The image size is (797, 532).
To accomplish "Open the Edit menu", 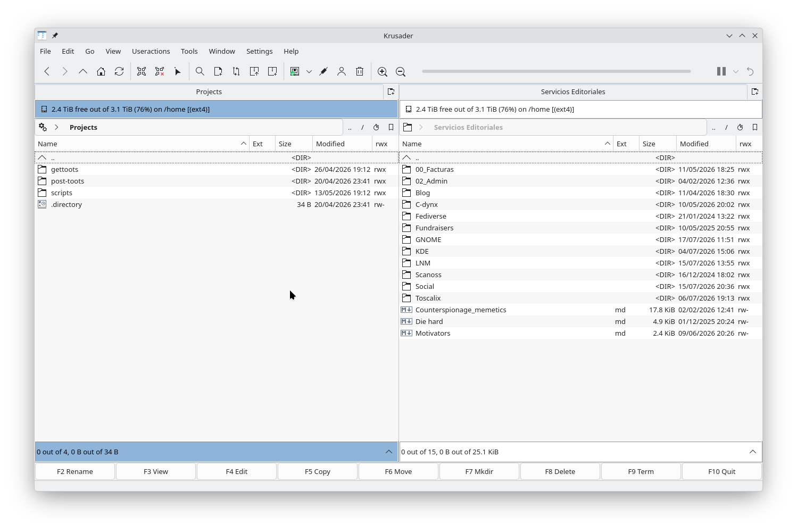I will point(68,51).
